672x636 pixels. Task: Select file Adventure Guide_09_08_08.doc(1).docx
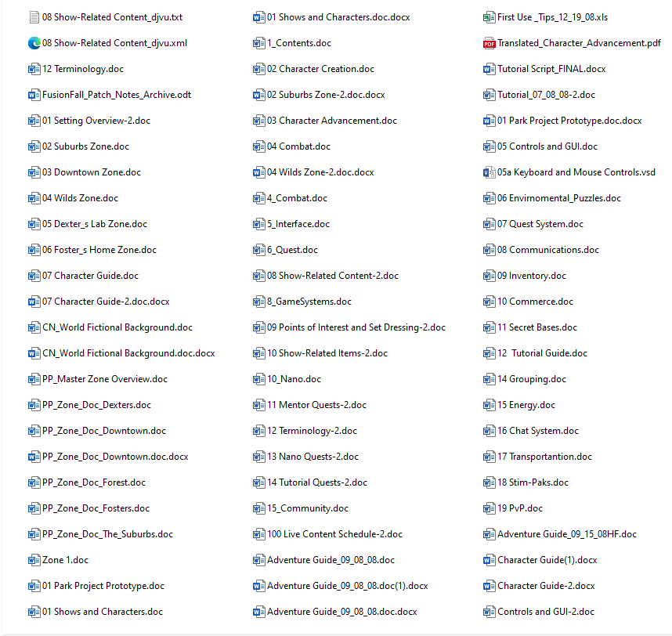(341, 586)
